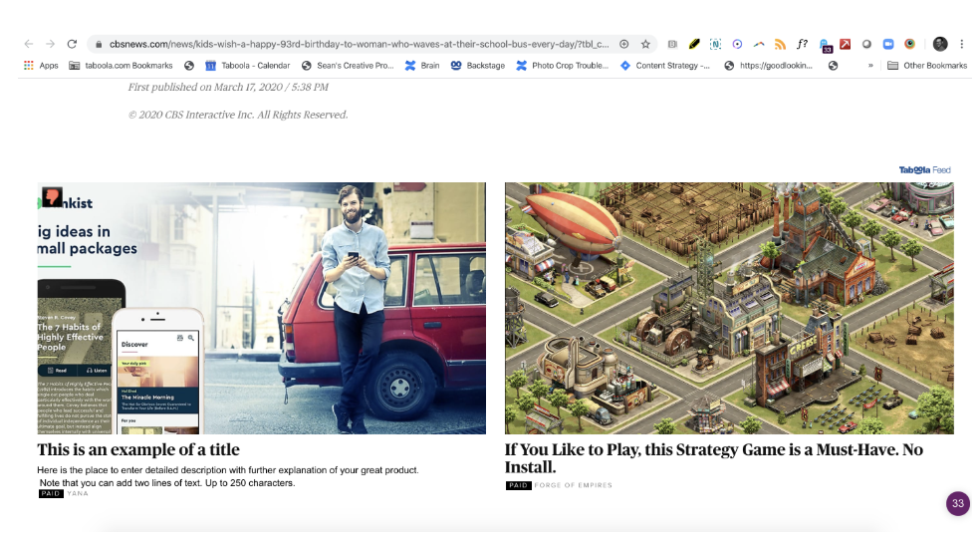The height and width of the screenshot is (538, 980).
Task: Click the plus-circle icon in address bar
Action: (623, 44)
